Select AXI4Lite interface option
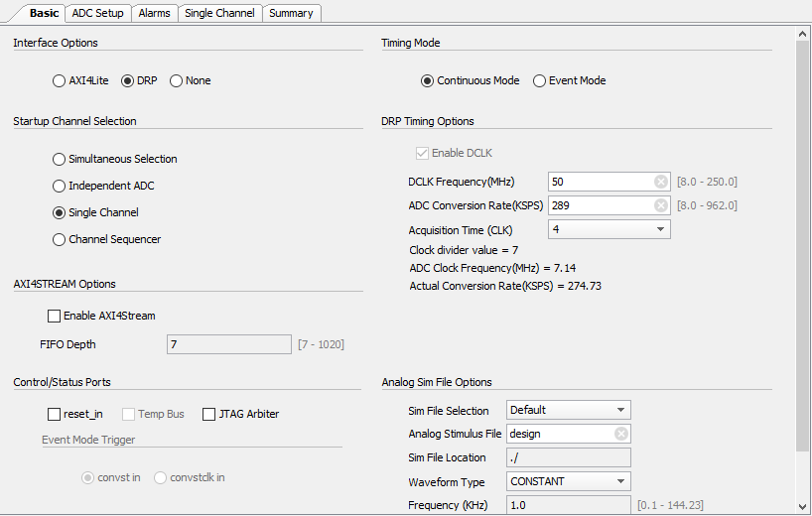This screenshot has height=516, width=812. pyautogui.click(x=59, y=81)
